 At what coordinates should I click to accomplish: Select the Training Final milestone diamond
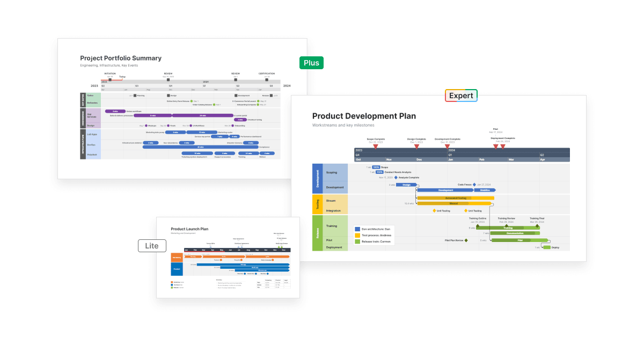pos(537,225)
